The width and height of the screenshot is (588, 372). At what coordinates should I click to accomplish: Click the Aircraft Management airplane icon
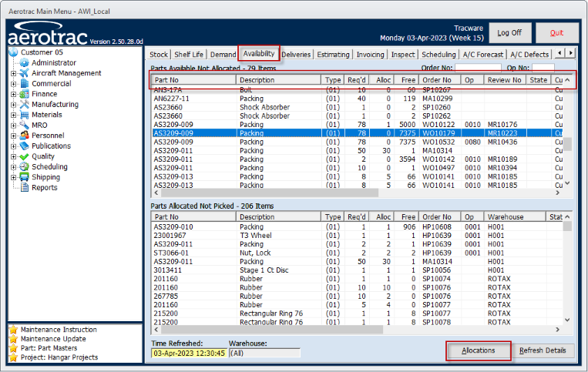point(25,73)
